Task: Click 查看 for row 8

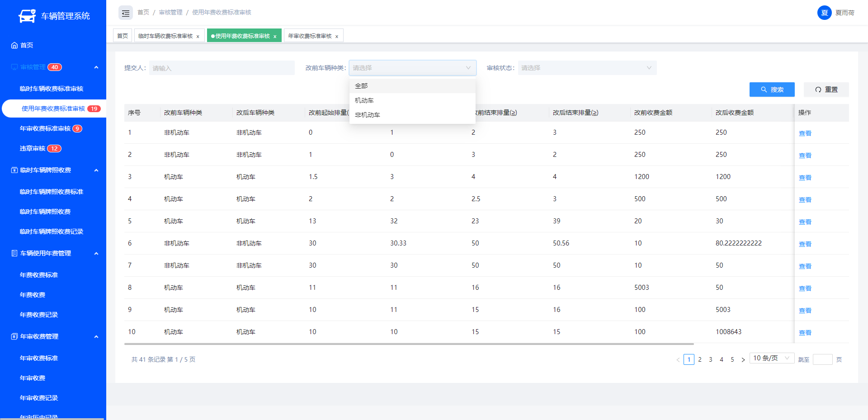Action: click(805, 288)
